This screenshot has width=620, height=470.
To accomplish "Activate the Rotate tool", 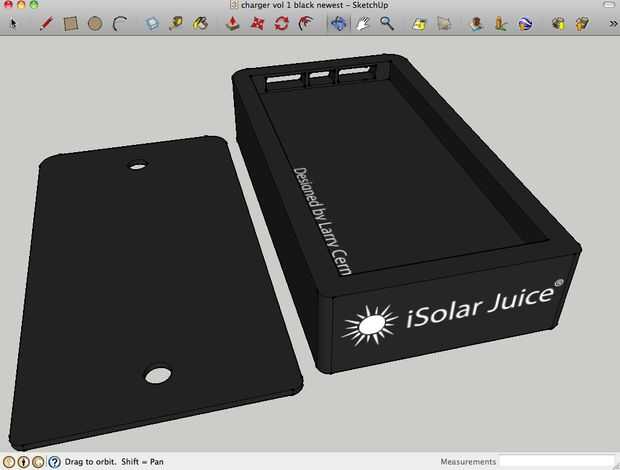I will (x=282, y=24).
